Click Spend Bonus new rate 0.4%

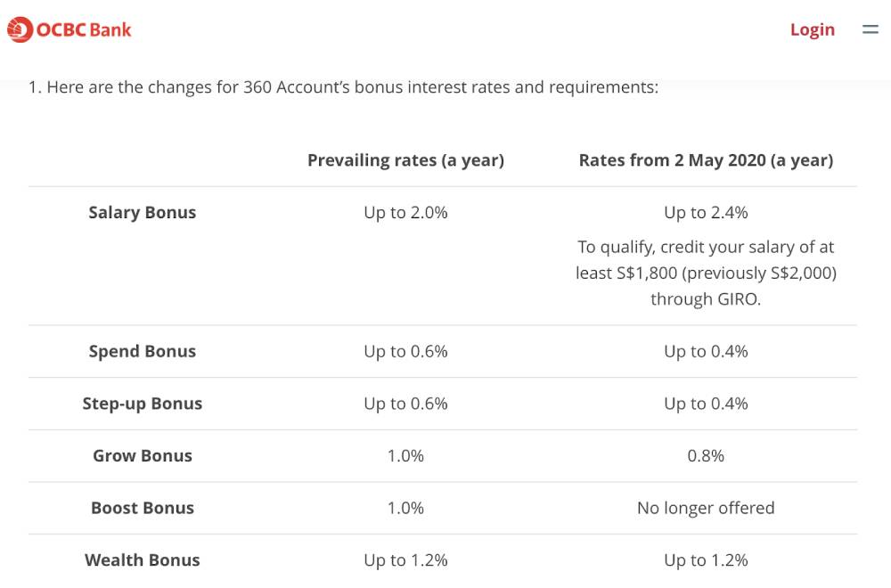706,351
